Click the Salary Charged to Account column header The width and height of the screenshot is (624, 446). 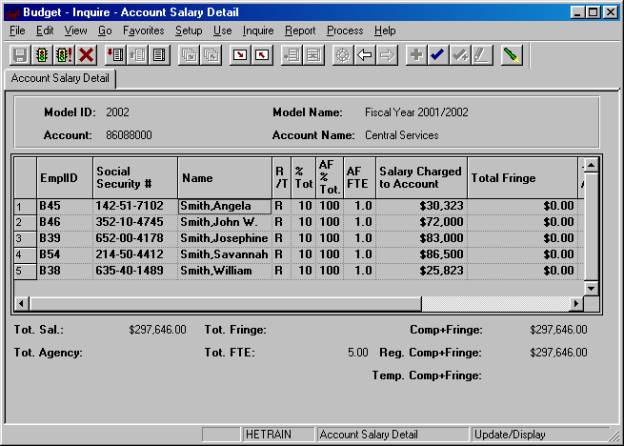(x=421, y=178)
